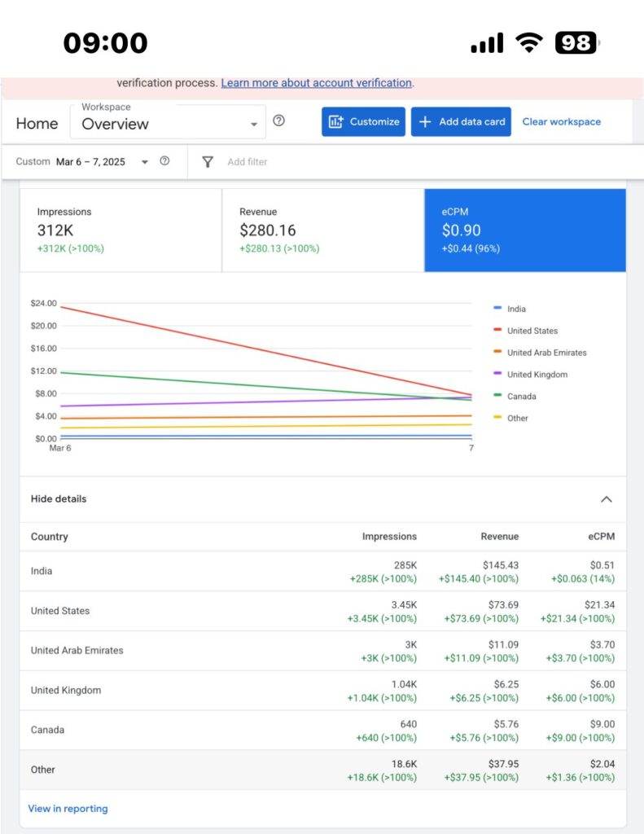Open Learn more about account verification link
The height and width of the screenshot is (834, 644).
(x=316, y=83)
